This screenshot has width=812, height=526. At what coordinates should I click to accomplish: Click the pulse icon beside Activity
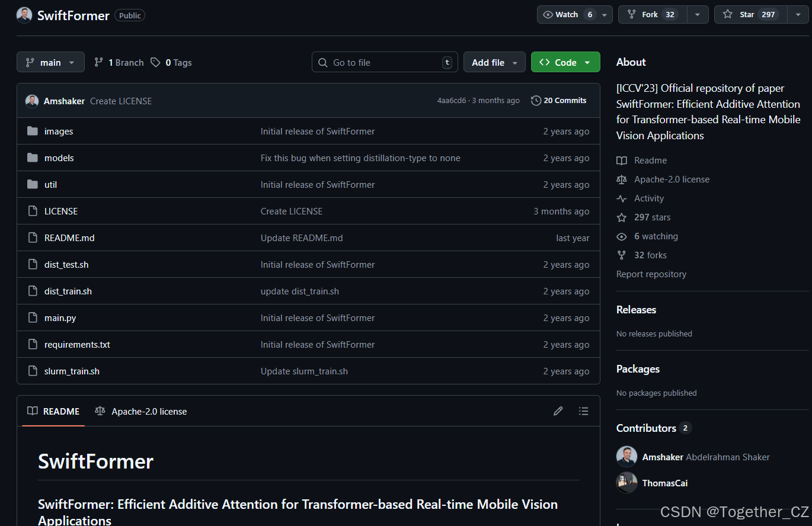622,198
